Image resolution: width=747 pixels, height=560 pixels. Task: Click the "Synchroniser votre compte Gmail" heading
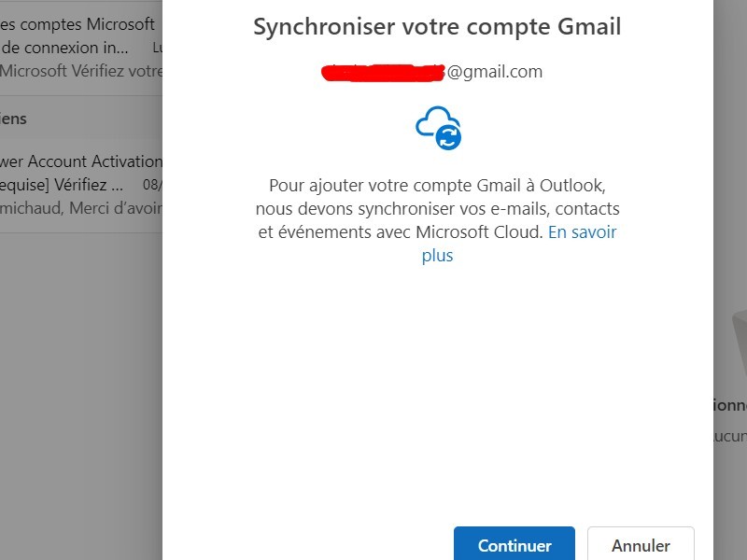pyautogui.click(x=437, y=26)
